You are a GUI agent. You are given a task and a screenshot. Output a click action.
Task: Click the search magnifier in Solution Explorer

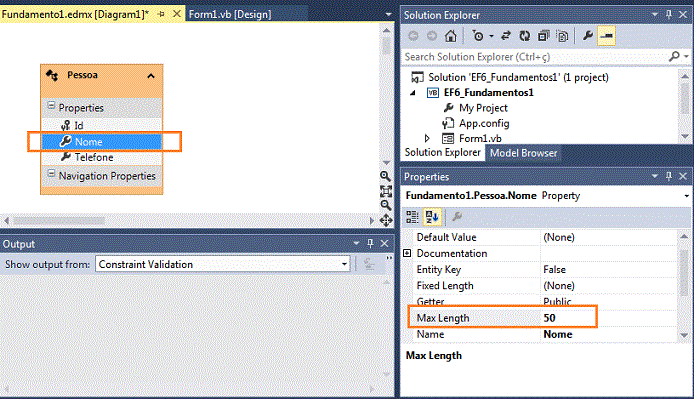coord(674,56)
